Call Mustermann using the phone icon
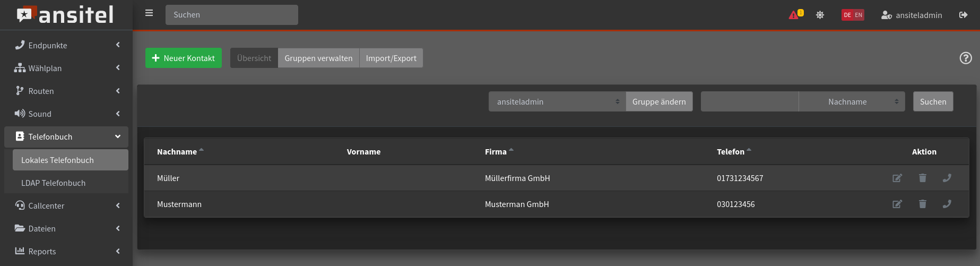Viewport: 980px width, 266px height. click(947, 204)
